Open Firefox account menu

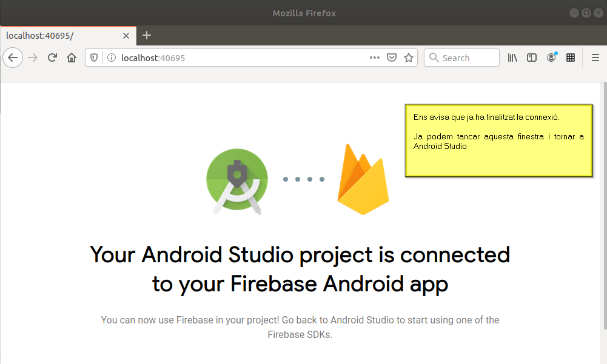coord(551,58)
